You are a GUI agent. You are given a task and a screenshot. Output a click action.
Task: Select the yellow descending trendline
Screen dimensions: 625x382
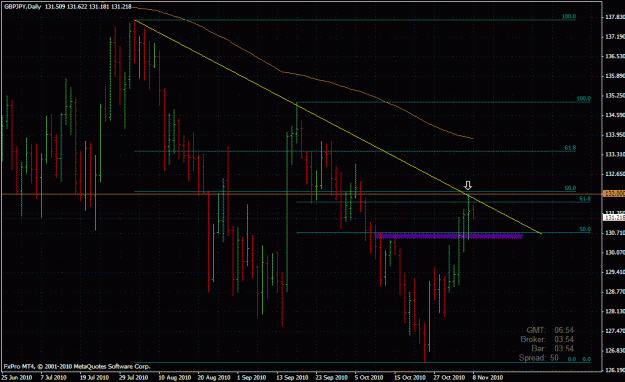pyautogui.click(x=337, y=126)
